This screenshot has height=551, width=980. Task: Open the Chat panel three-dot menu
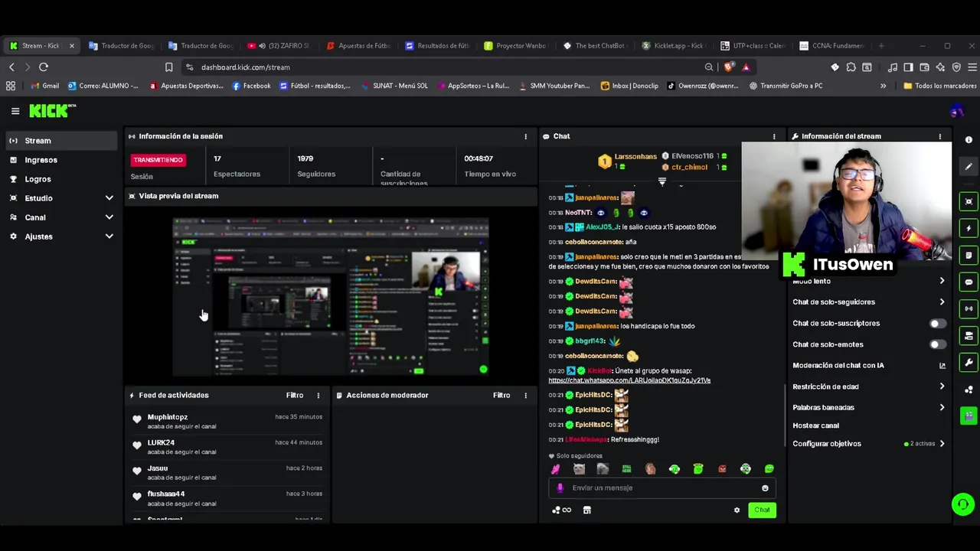click(x=774, y=136)
